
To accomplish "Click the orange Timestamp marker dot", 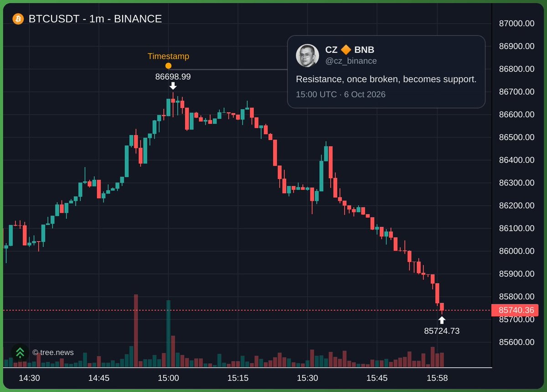I will click(x=168, y=66).
